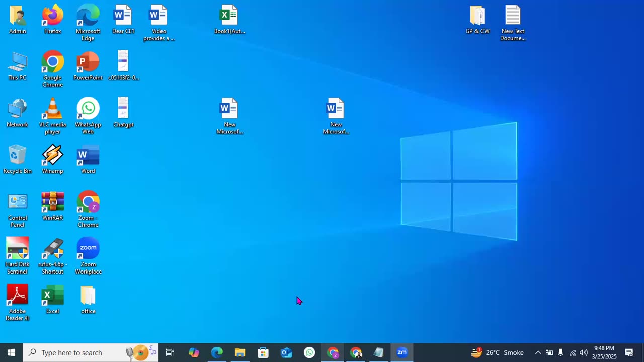The image size is (644, 362).
Task: Select the 'Video provides a...' Word document
Action: pyautogui.click(x=158, y=23)
